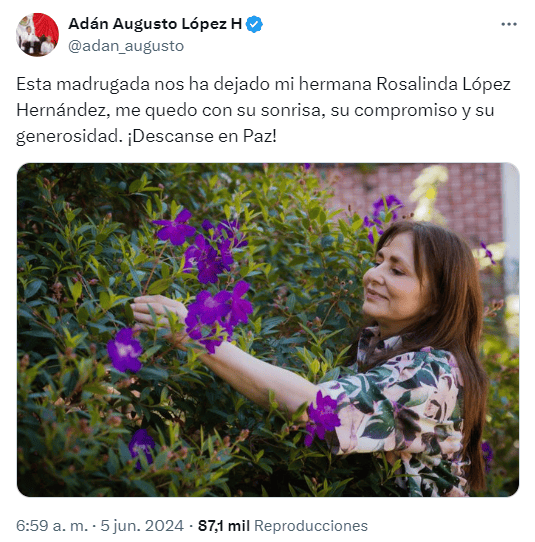This screenshot has width=535, height=542.
Task: Open the @adan_augusto handle link
Action: tap(126, 46)
